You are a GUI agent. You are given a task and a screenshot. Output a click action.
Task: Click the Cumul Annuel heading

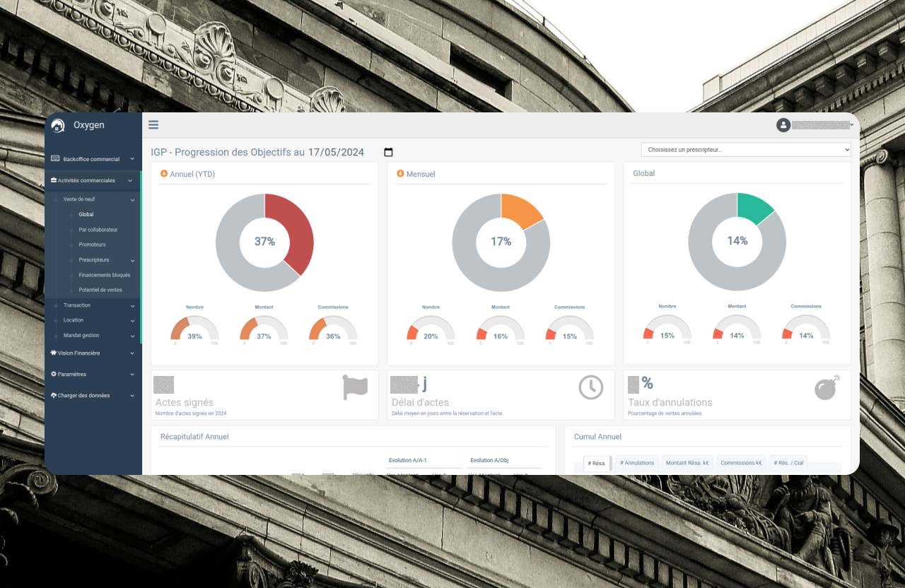[597, 437]
